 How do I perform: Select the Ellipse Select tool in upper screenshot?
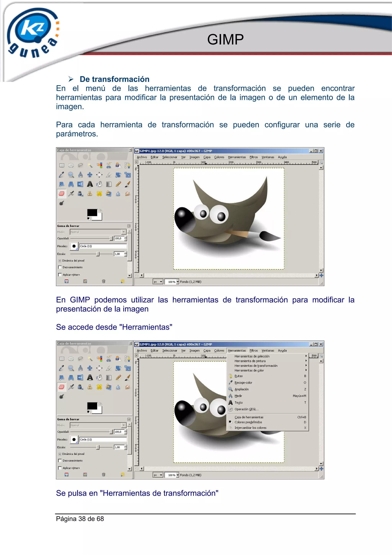pos(71,165)
